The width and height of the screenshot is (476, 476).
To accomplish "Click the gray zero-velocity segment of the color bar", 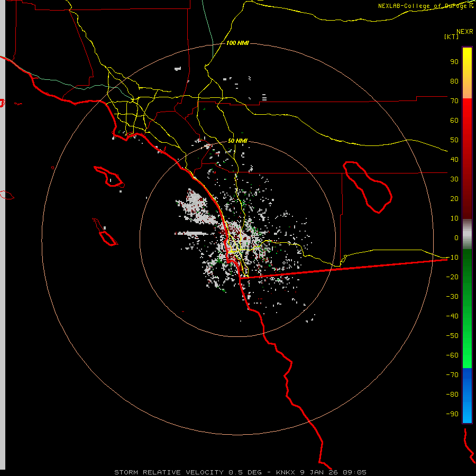I will coord(467,234).
